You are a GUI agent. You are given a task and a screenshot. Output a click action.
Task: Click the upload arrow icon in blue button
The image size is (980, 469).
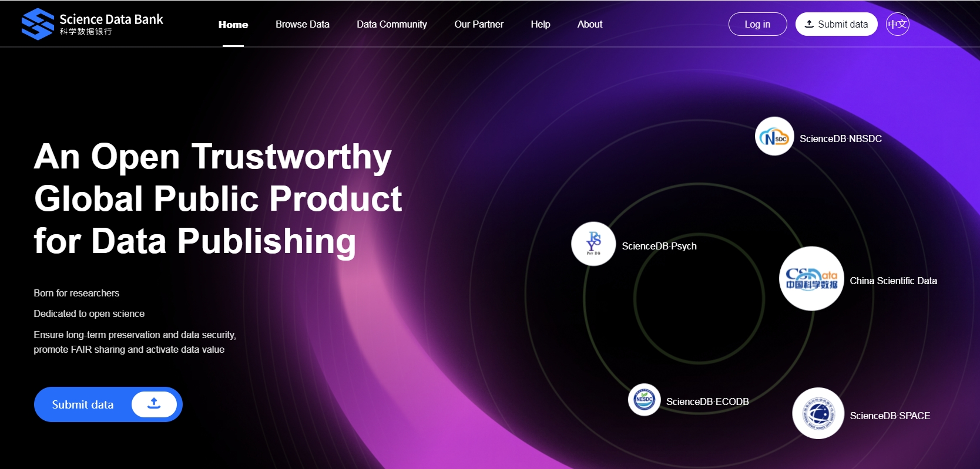[154, 404]
